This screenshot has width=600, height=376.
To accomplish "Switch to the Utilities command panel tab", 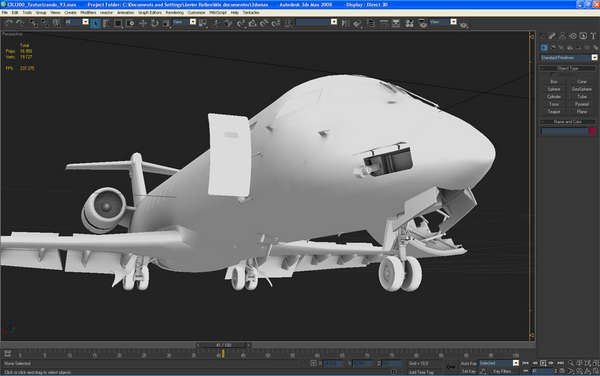I will click(593, 36).
